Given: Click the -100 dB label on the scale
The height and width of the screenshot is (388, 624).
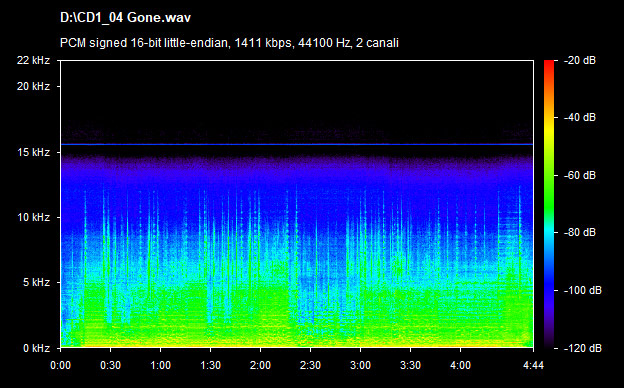Looking at the screenshot, I should tap(582, 291).
